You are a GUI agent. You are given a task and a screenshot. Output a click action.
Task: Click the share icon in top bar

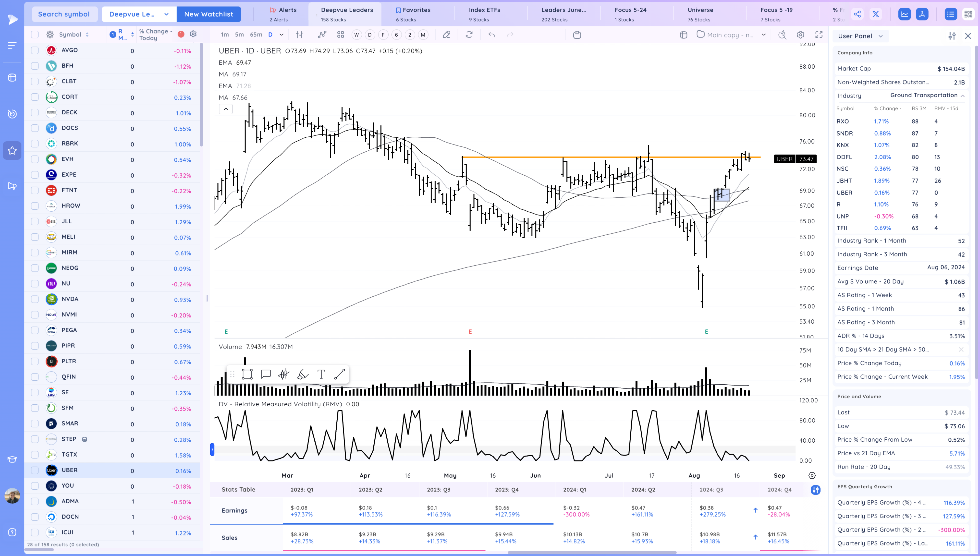click(x=857, y=14)
